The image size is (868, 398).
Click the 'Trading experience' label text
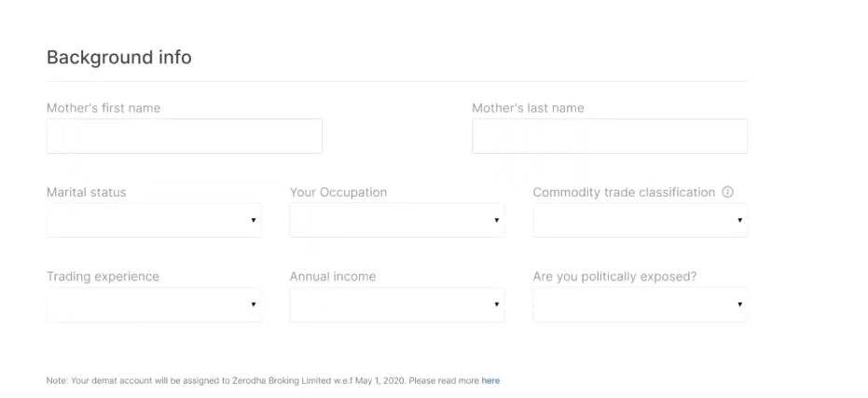(103, 277)
